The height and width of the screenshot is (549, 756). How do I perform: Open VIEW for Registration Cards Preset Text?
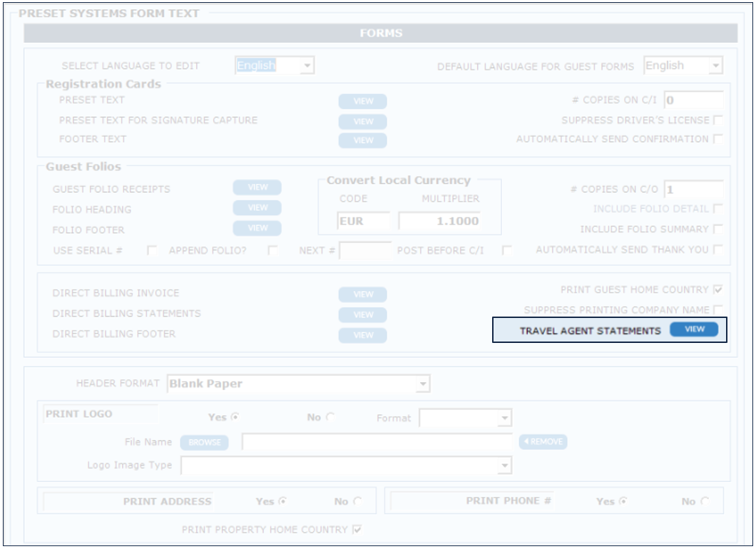[x=362, y=101]
